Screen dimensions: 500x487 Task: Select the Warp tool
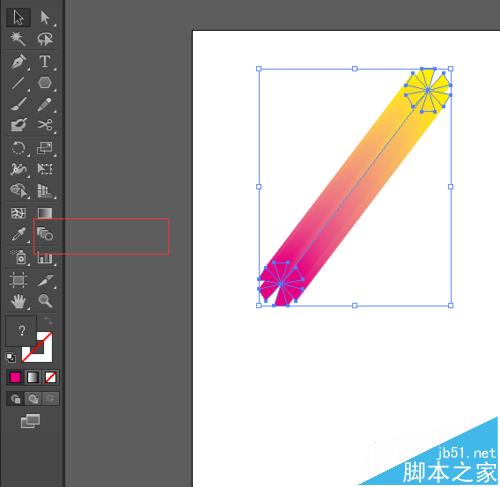(18, 169)
